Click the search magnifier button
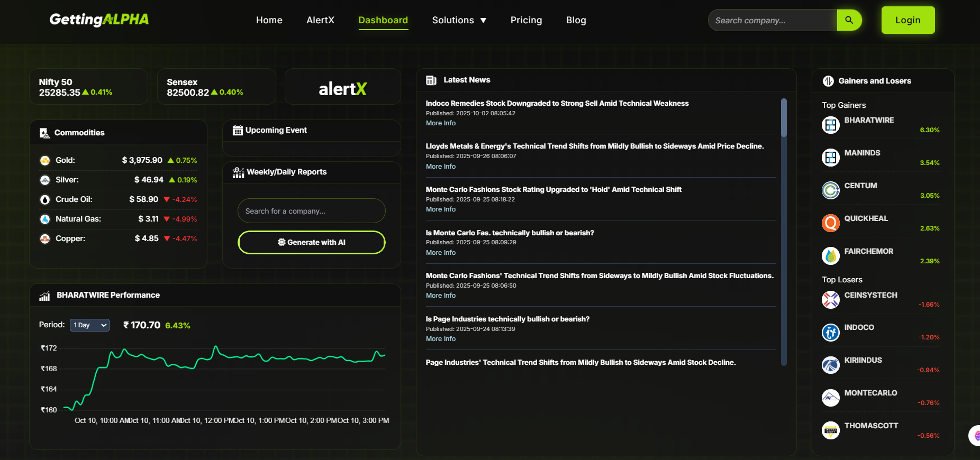 click(849, 20)
